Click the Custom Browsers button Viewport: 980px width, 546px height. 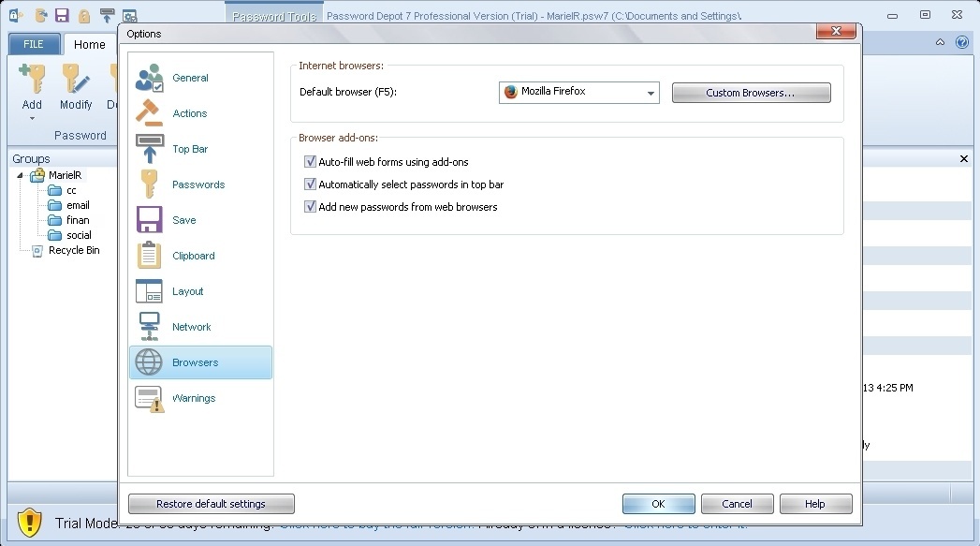751,93
